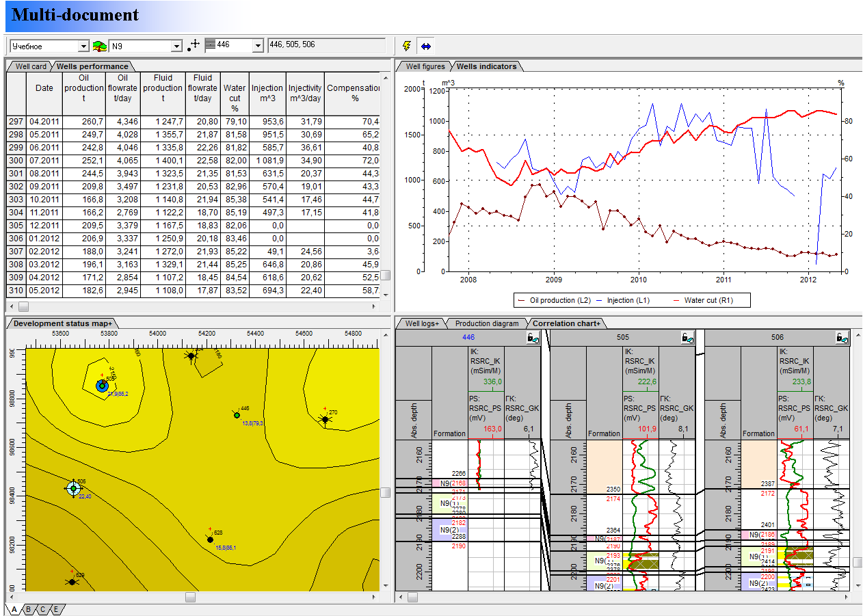
Task: Click the correlation chart vertical scrollbar thumb
Action: 857,562
